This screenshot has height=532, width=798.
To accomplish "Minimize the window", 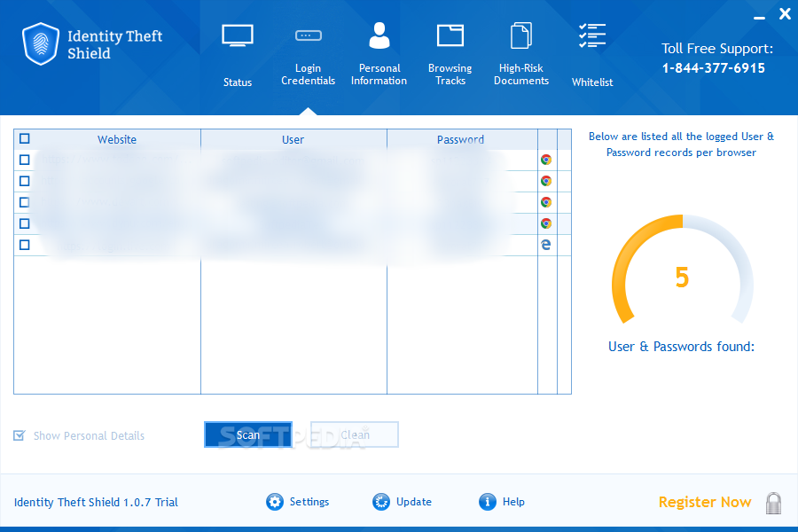I will pyautogui.click(x=759, y=18).
